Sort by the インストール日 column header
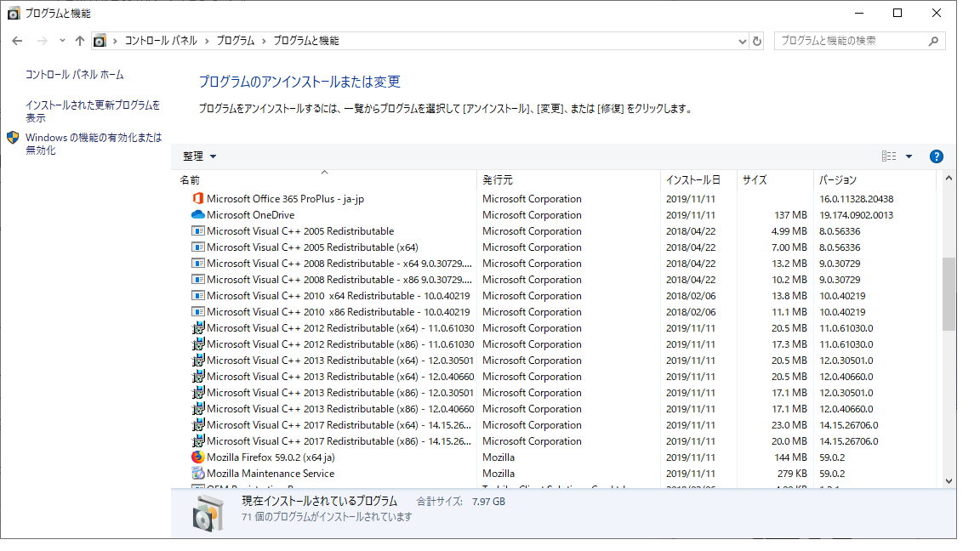This screenshot has width=980, height=551. (692, 180)
